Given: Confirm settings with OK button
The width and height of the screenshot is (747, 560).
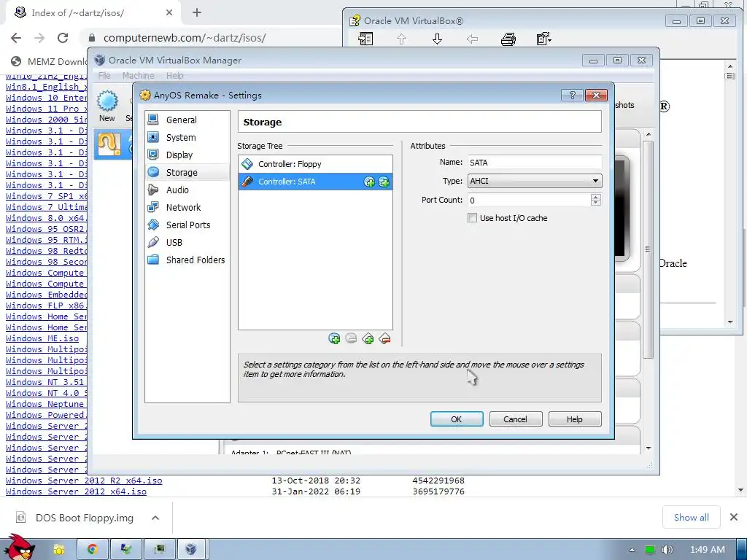Looking at the screenshot, I should click(x=457, y=419).
